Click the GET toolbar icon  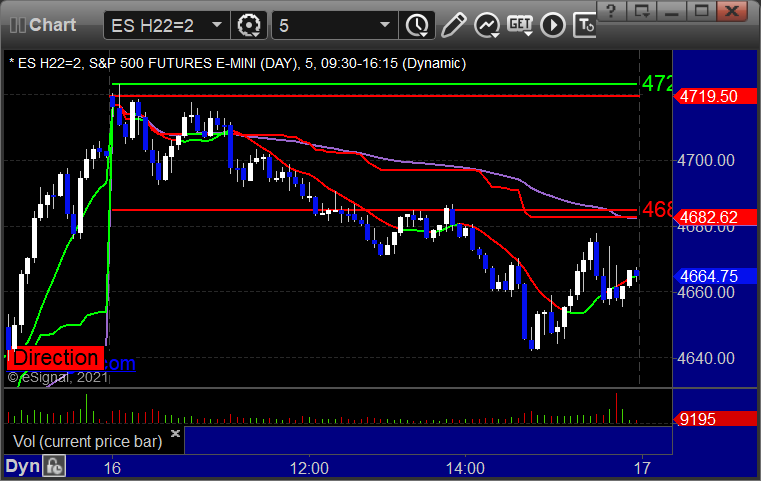[x=520, y=25]
